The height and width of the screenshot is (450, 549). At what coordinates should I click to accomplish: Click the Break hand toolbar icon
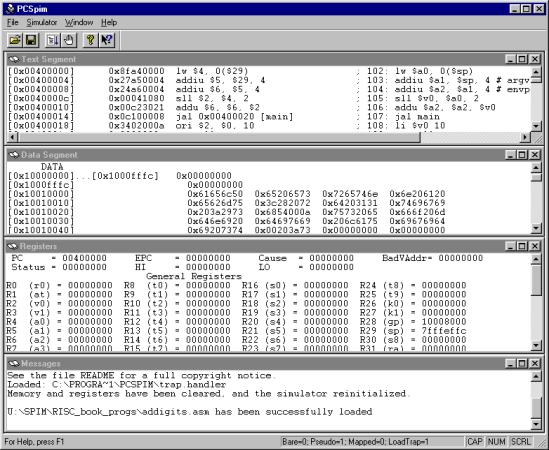tap(69, 40)
